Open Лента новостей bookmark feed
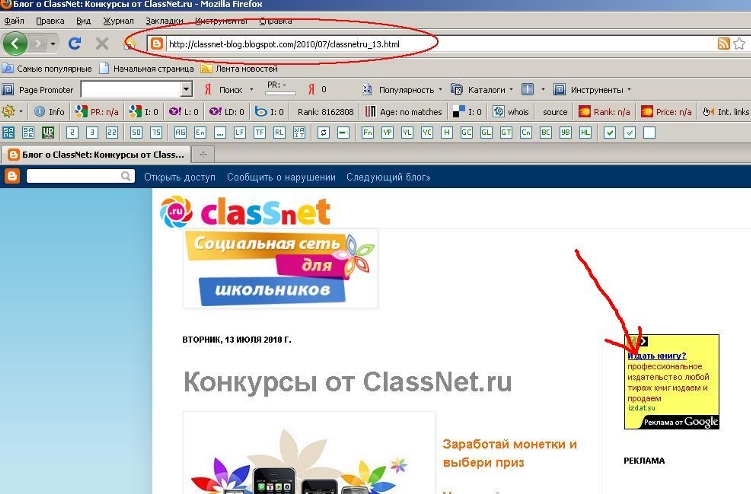Screen dimensions: 751x494 tap(239, 69)
